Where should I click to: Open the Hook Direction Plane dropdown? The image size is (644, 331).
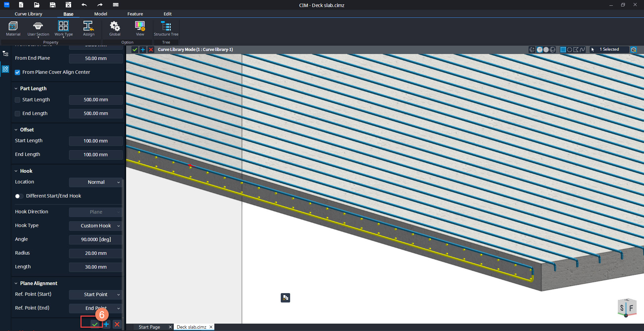click(96, 212)
